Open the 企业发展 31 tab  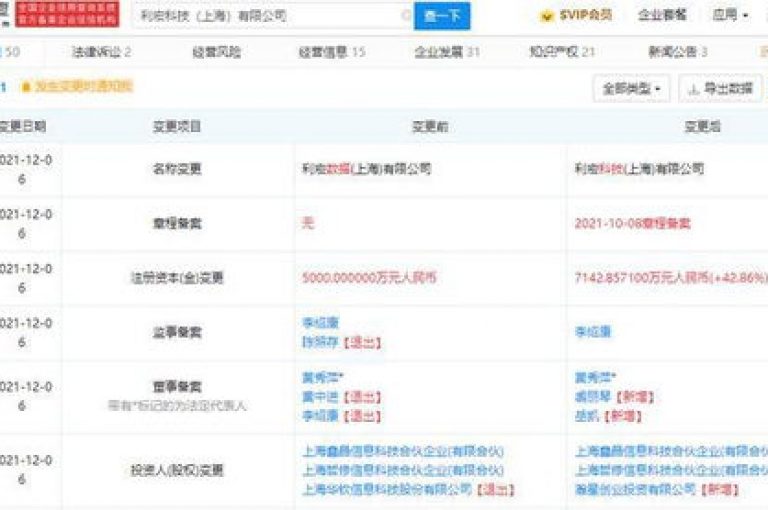click(x=447, y=52)
